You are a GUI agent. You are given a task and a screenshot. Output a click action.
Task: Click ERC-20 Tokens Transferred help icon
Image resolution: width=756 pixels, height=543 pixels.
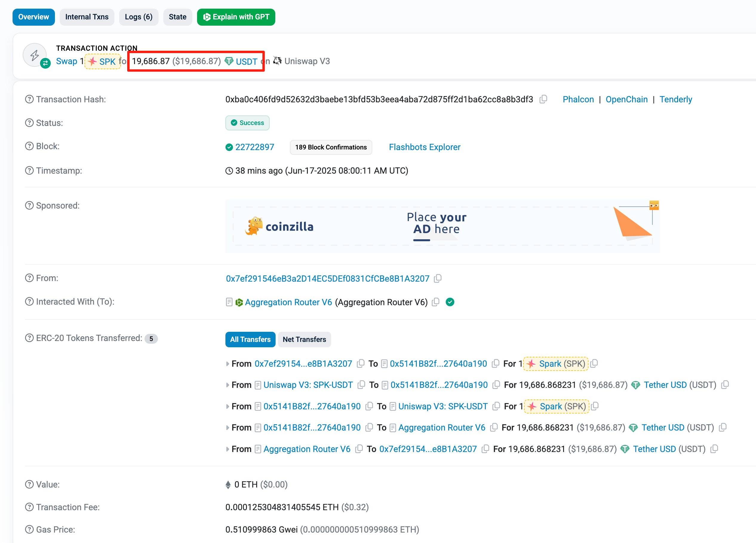(29, 338)
